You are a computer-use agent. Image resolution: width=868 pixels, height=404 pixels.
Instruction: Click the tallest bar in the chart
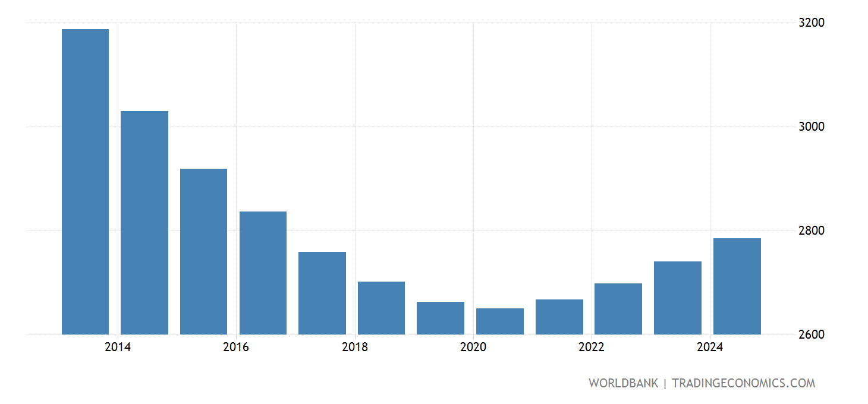(85, 182)
